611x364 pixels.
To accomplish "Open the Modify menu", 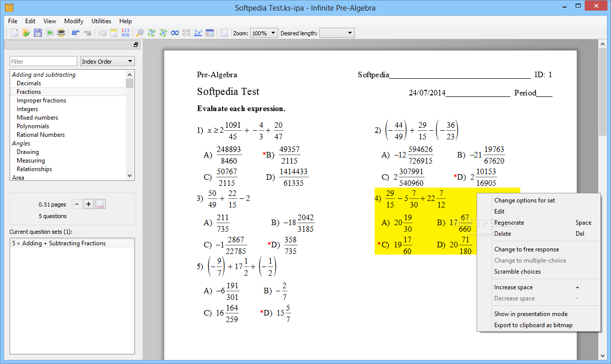I will [74, 21].
